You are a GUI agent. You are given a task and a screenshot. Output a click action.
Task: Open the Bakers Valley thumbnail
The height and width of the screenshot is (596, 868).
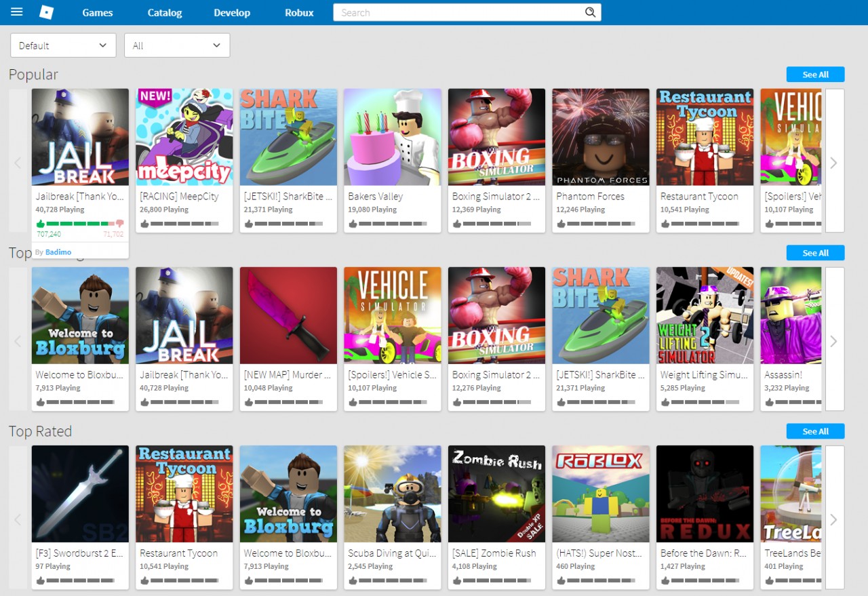(x=393, y=137)
